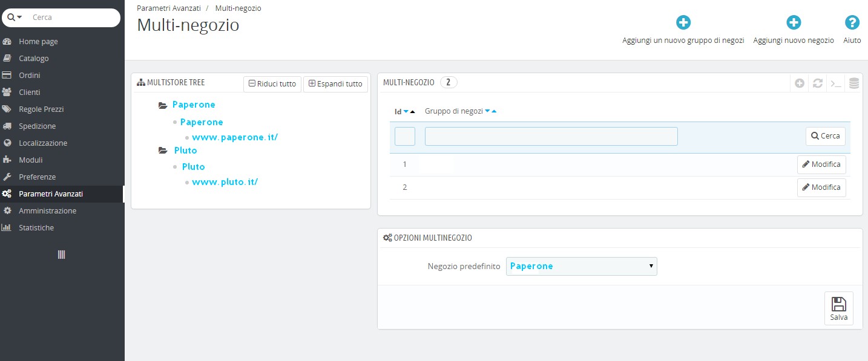Image resolution: width=868 pixels, height=361 pixels.
Task: Click the Cerca search field in sidebar
Action: pos(73,18)
